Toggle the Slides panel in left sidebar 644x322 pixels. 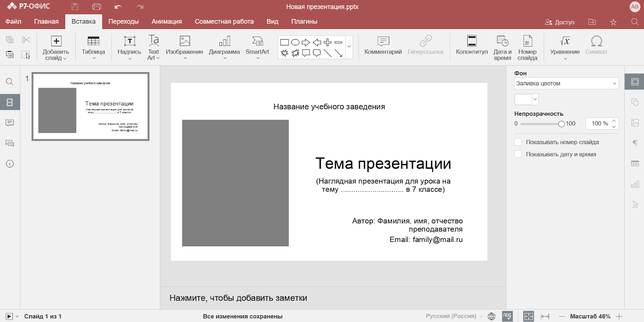[x=10, y=102]
